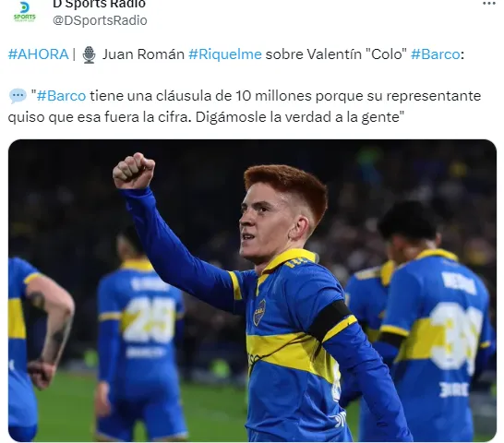Click the black armband on player's sleeve
504x443 pixels.
click(330, 319)
